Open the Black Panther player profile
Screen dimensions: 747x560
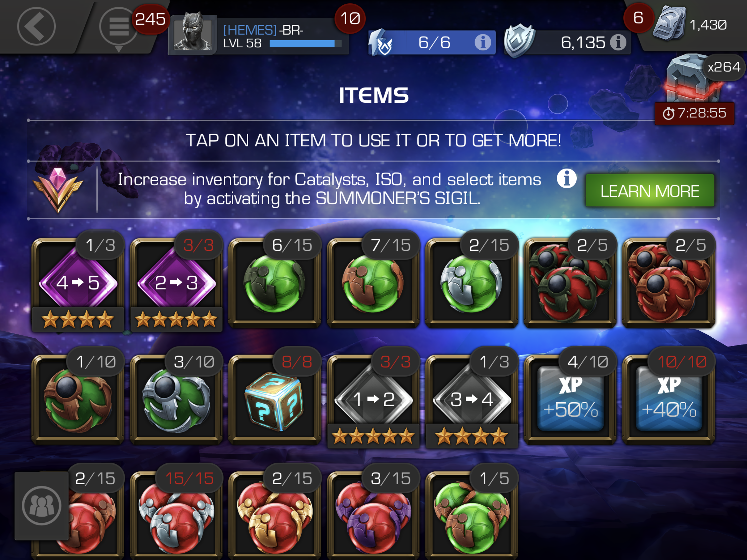tap(193, 34)
